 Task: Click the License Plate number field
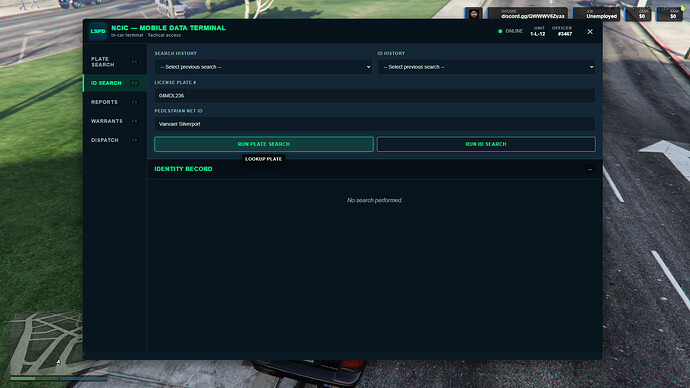click(374, 95)
